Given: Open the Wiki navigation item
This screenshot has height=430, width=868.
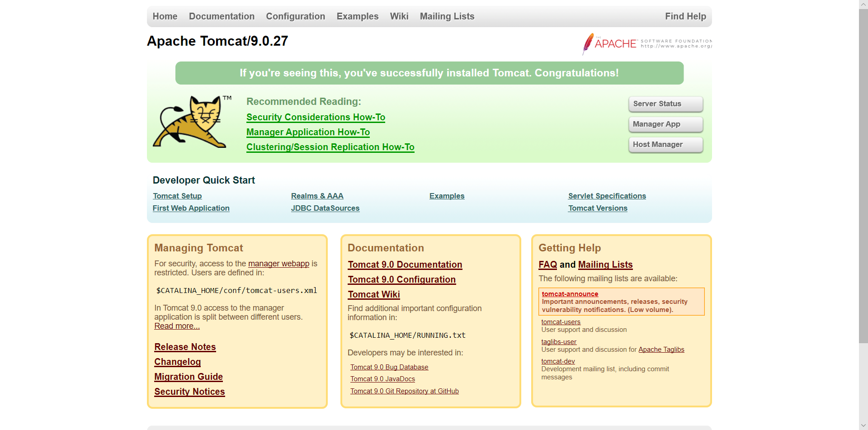Looking at the screenshot, I should pos(399,16).
